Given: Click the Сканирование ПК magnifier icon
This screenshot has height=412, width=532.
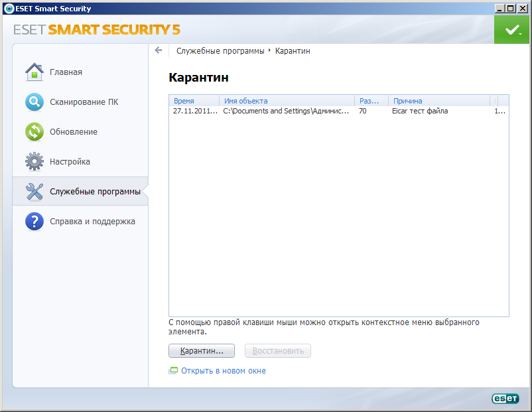Looking at the screenshot, I should click(34, 102).
